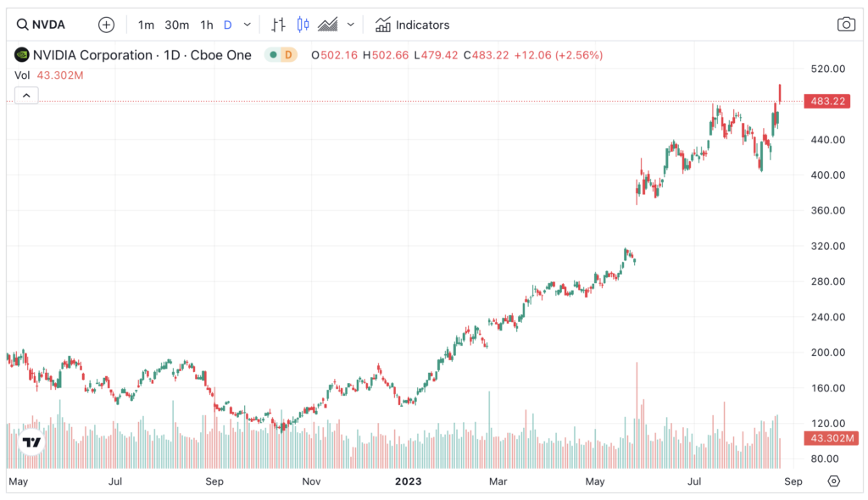Screen dimensions: 868x500
Task: Click the 520.00 price axis label
Action: pos(827,69)
